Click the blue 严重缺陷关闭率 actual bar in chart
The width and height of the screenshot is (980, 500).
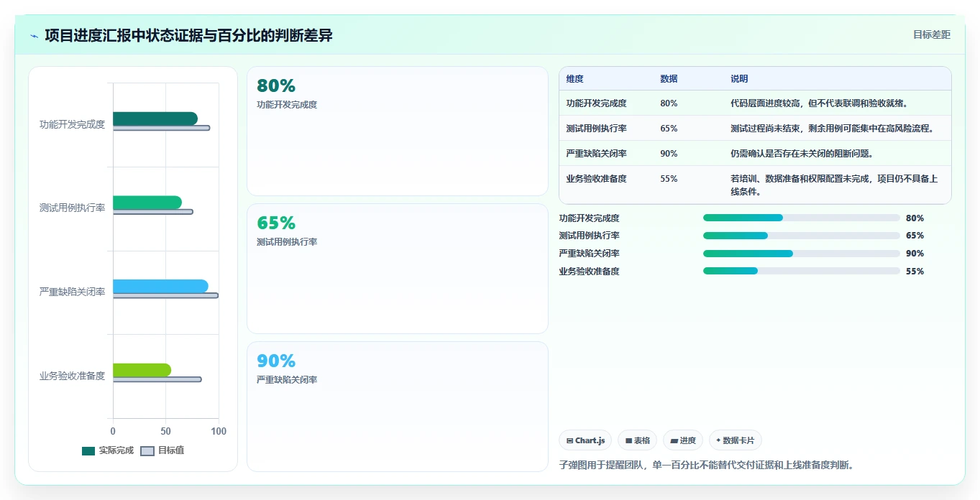[160, 287]
